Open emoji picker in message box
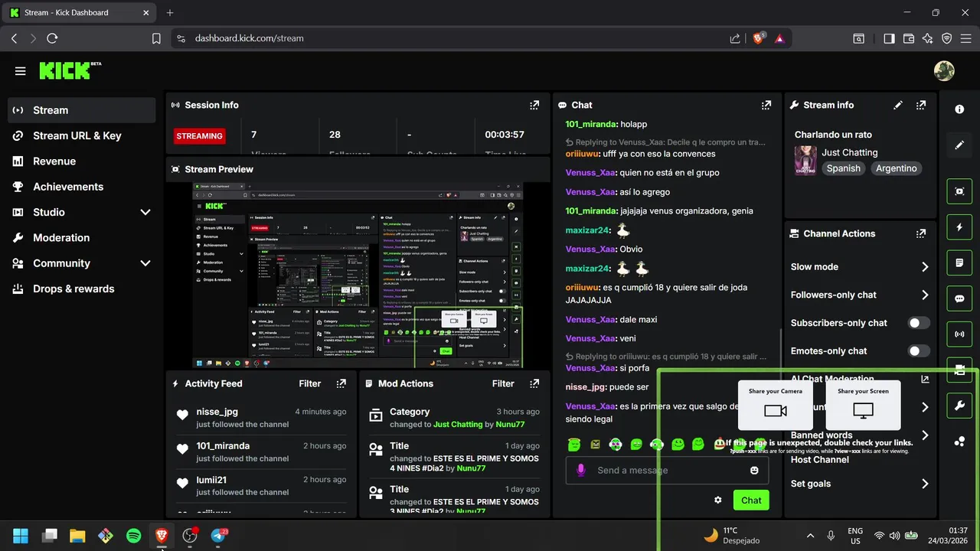The height and width of the screenshot is (551, 980). click(x=754, y=470)
